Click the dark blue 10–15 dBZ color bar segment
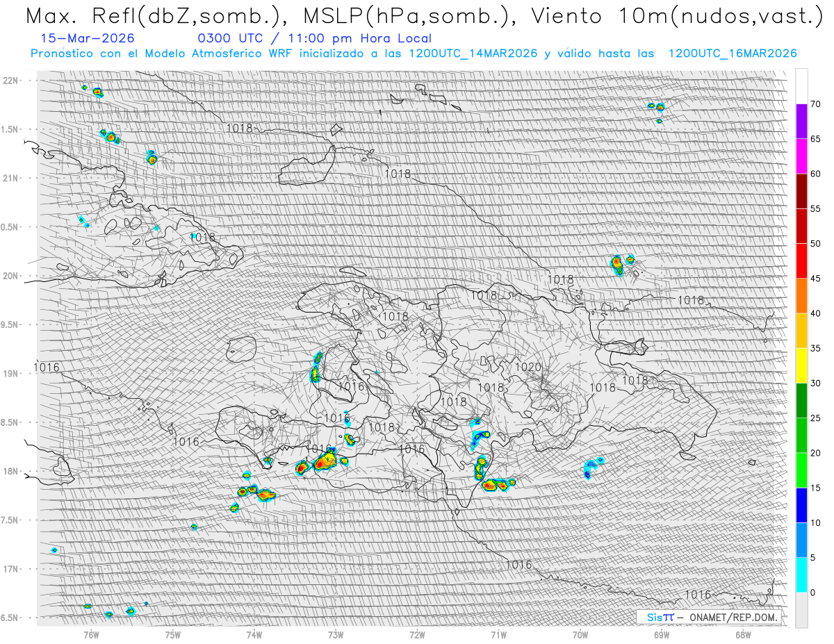Image resolution: width=834 pixels, height=644 pixels. pyautogui.click(x=801, y=505)
